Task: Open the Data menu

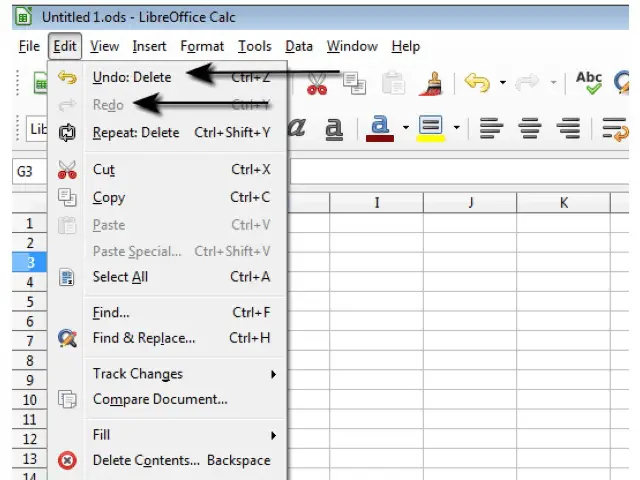Action: [x=299, y=47]
